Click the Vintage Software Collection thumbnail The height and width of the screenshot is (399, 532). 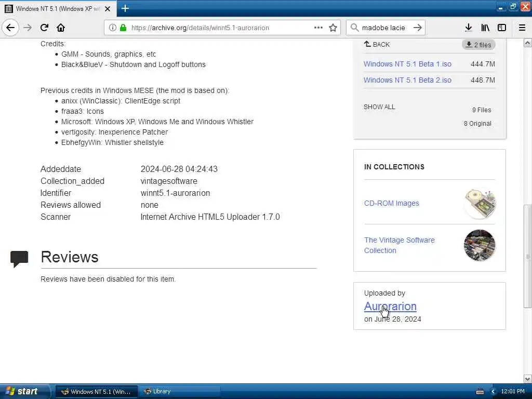click(480, 245)
